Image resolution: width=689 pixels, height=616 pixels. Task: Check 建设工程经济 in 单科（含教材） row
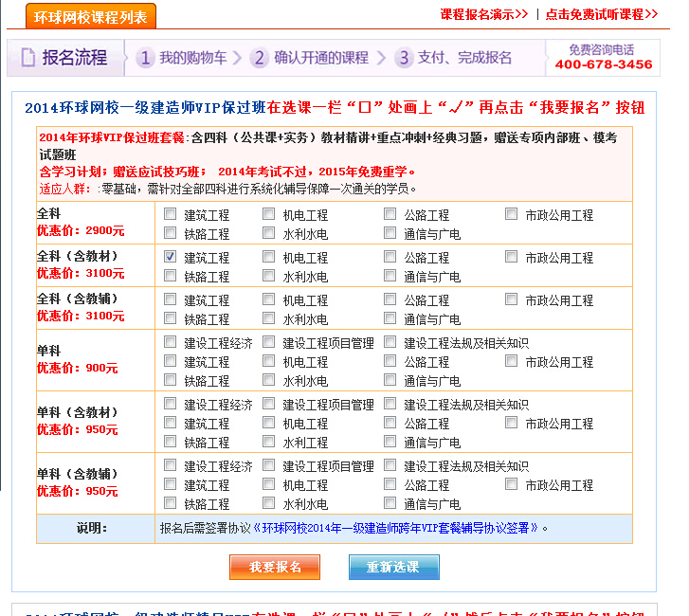[170, 404]
